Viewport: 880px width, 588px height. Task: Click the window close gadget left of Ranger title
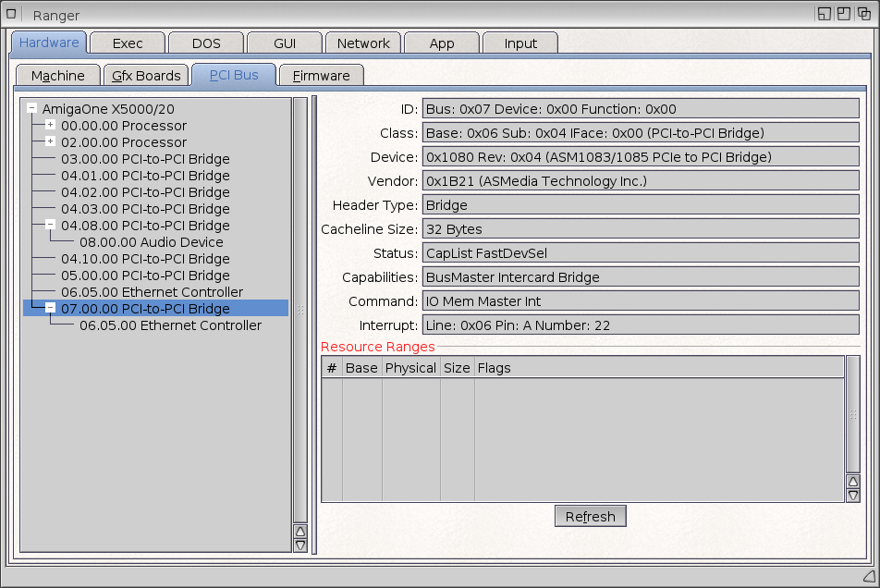[x=12, y=14]
